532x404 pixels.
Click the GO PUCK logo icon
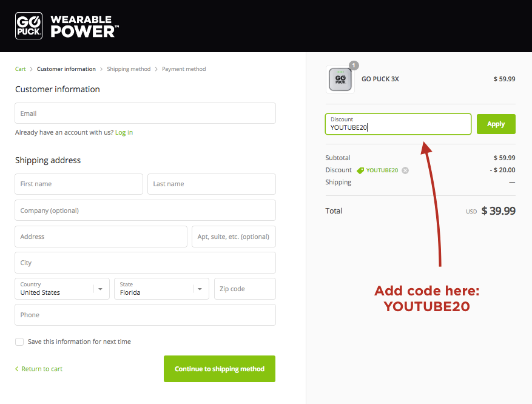coord(29,25)
